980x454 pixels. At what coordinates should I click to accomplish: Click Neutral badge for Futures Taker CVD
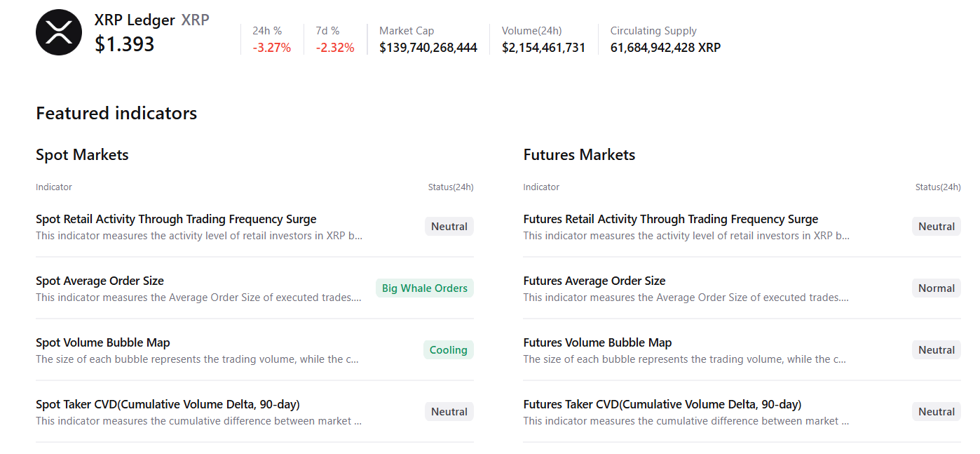[x=936, y=412]
